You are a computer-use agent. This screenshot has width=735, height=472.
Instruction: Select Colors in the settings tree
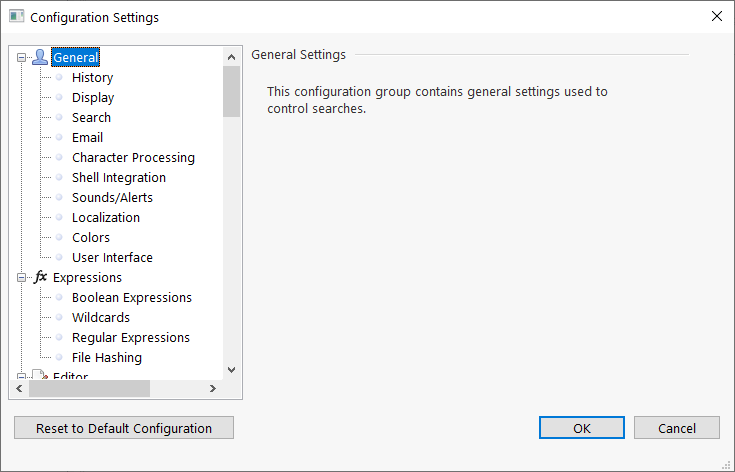[x=90, y=238]
